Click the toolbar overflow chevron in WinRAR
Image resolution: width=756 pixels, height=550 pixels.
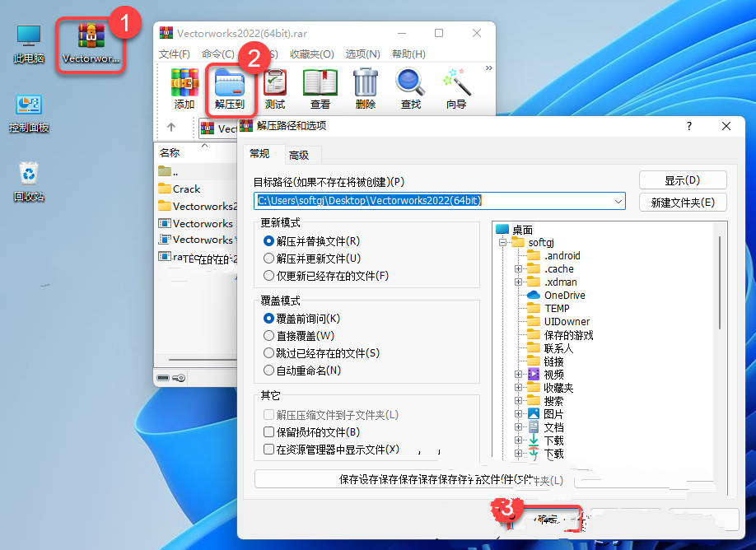pos(489,68)
